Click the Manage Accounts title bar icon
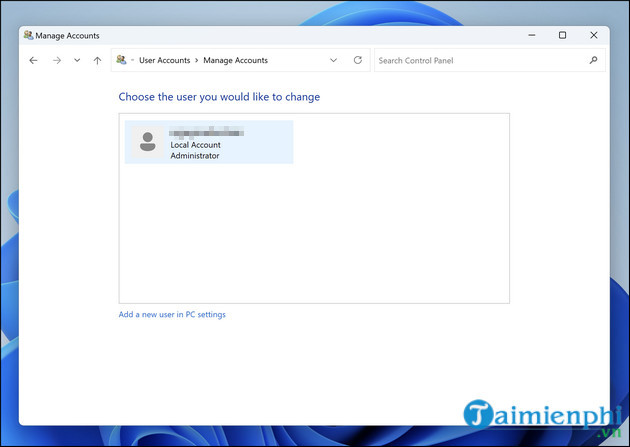The image size is (630, 447). click(x=28, y=35)
